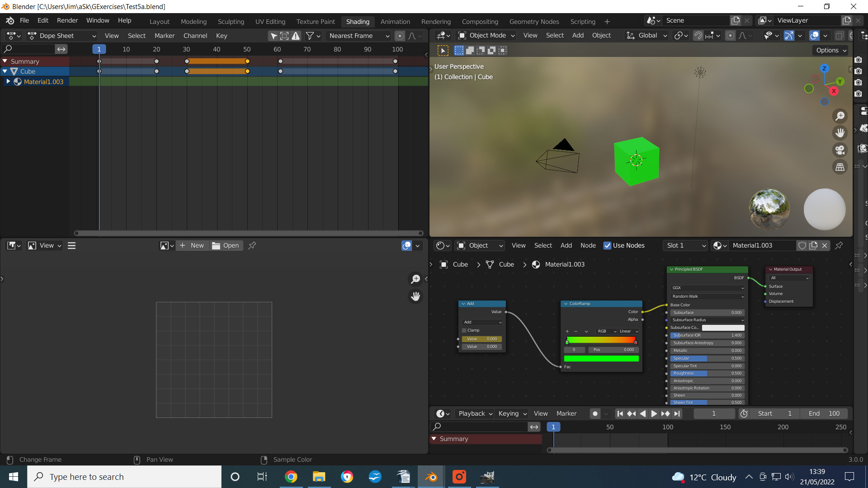868x488 pixels.
Task: Click the set new selection mode icon
Action: click(x=459, y=50)
